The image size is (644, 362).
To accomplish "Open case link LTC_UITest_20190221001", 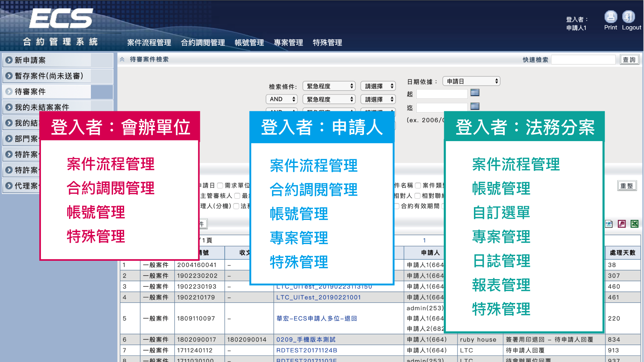I will [x=319, y=297].
